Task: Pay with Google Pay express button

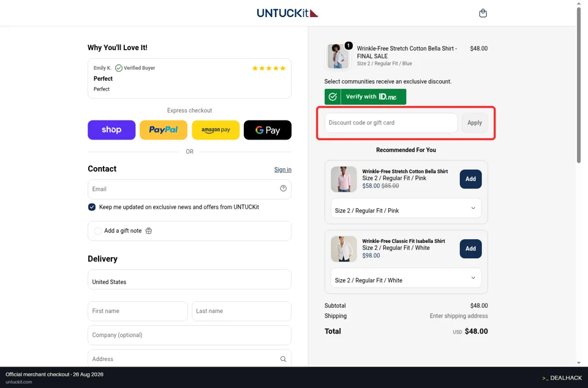Action: [268, 130]
